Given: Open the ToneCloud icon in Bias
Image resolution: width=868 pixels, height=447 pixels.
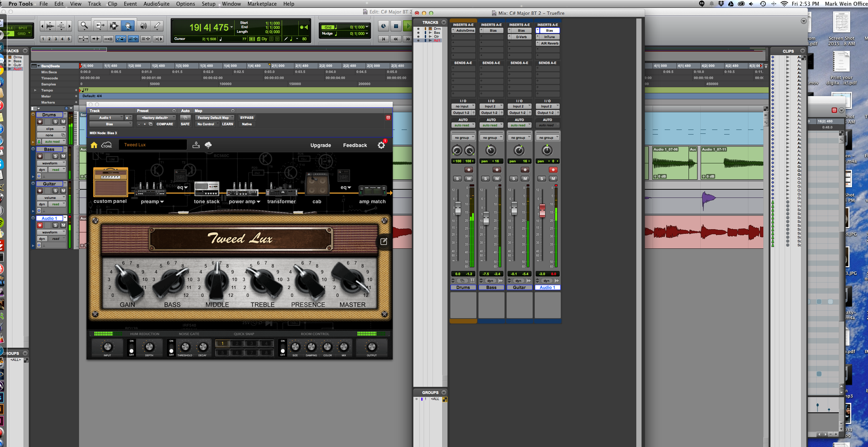Looking at the screenshot, I should tap(106, 145).
